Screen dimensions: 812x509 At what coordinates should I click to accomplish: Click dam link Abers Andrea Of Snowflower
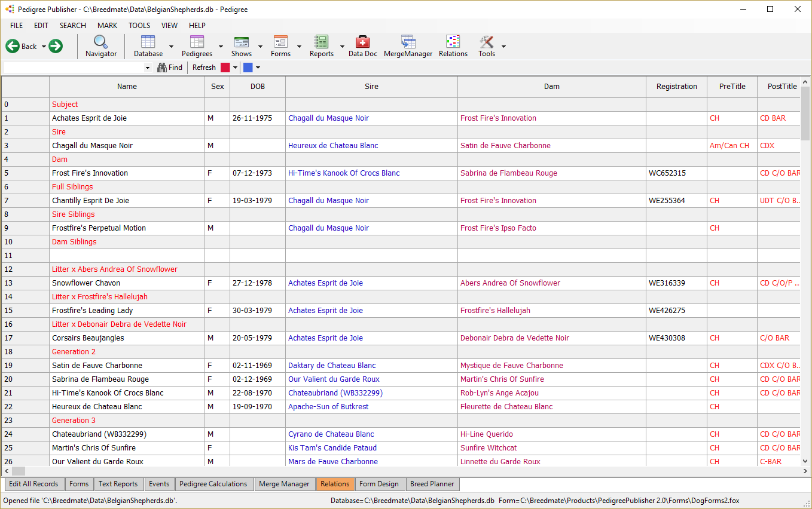[x=510, y=283]
